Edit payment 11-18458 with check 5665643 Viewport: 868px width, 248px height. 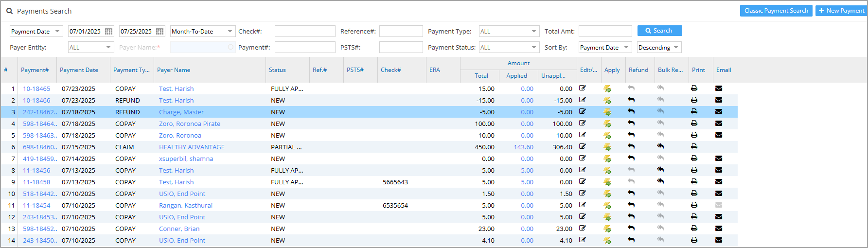coord(582,182)
